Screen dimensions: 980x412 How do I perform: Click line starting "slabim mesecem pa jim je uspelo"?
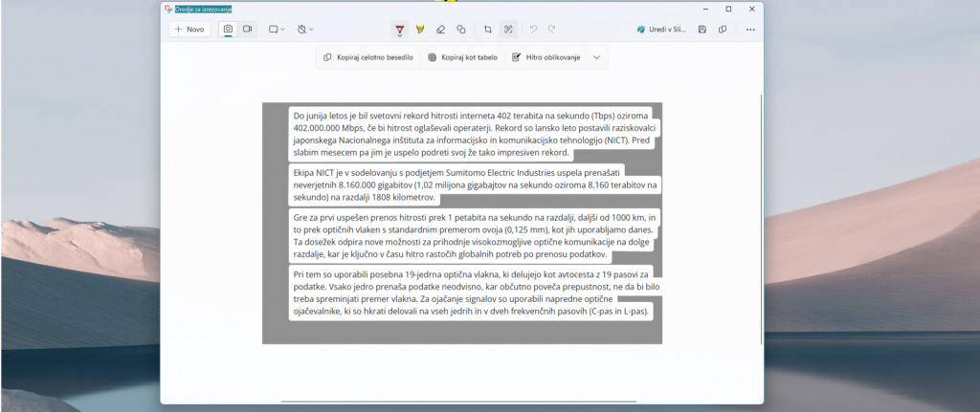432,152
